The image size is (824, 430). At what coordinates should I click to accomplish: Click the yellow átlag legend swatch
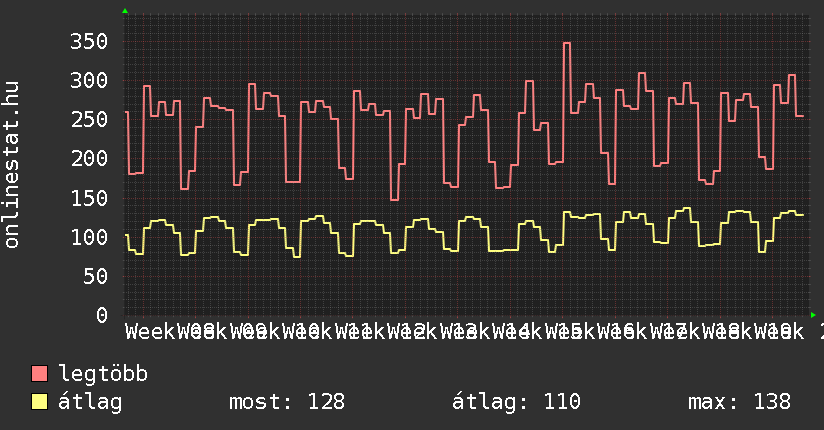point(39,402)
